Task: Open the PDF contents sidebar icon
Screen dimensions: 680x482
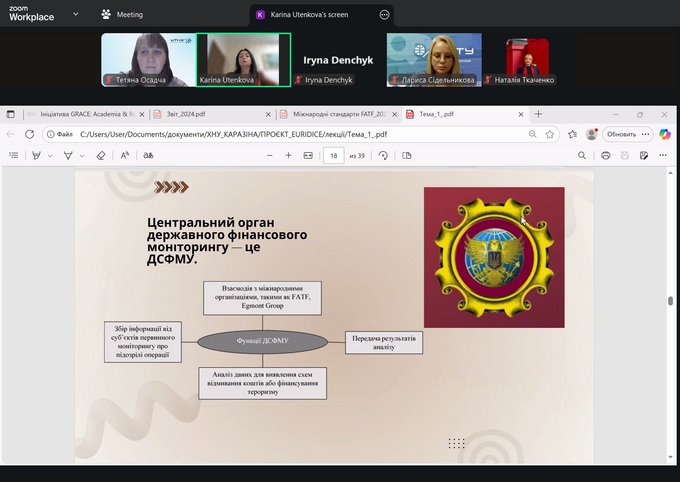Action: coord(13,155)
